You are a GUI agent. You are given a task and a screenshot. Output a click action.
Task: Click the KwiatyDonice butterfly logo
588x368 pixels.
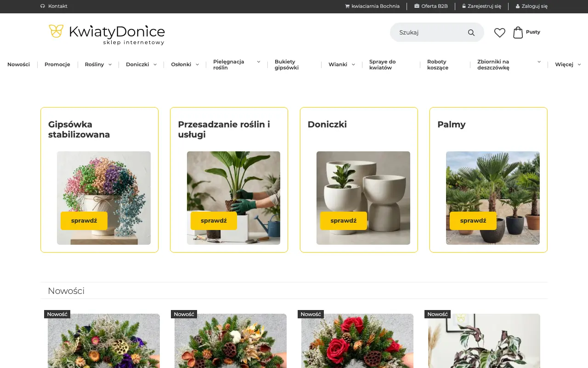pos(107,34)
